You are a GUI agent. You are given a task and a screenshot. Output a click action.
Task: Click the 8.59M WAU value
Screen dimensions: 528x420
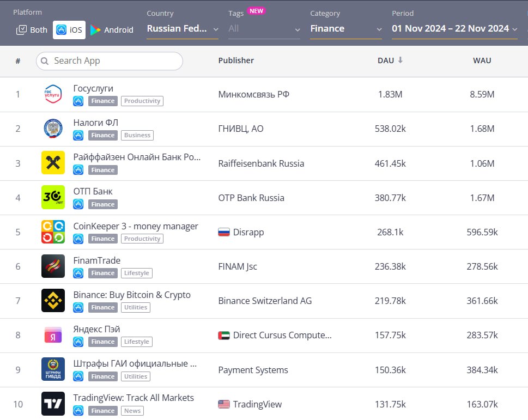(x=482, y=94)
